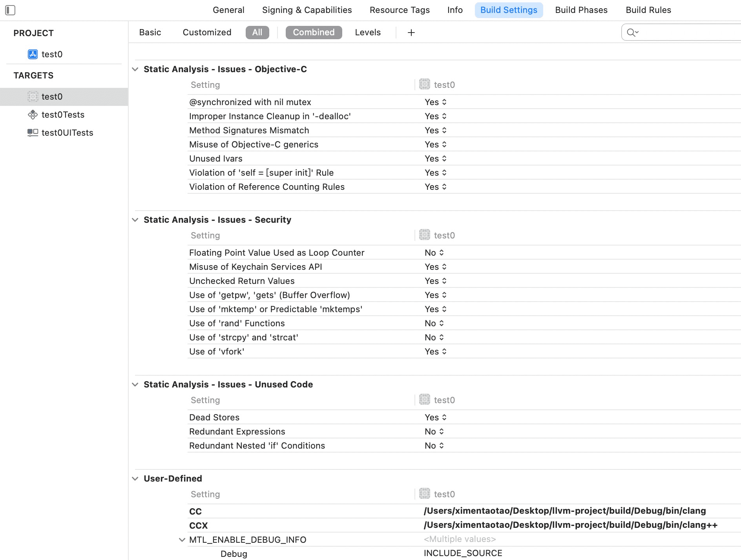Click test0 column icon under User-Defined section
Screen dimensions: 741x560
(425, 494)
